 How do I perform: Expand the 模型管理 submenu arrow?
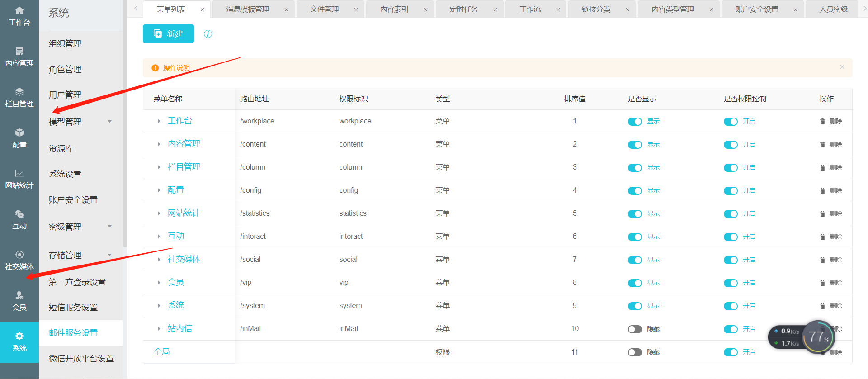(x=109, y=122)
